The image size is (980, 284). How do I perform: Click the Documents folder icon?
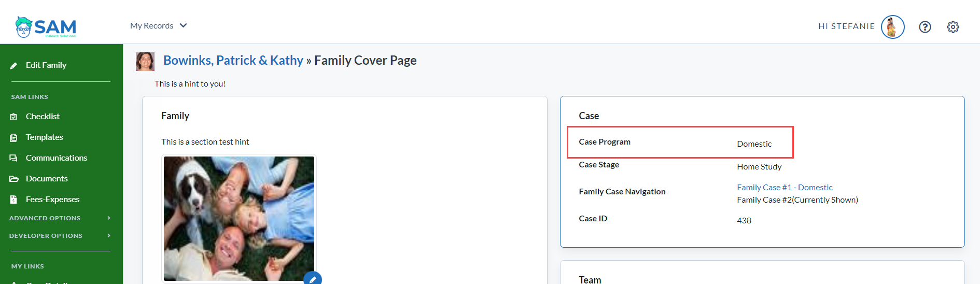point(14,179)
